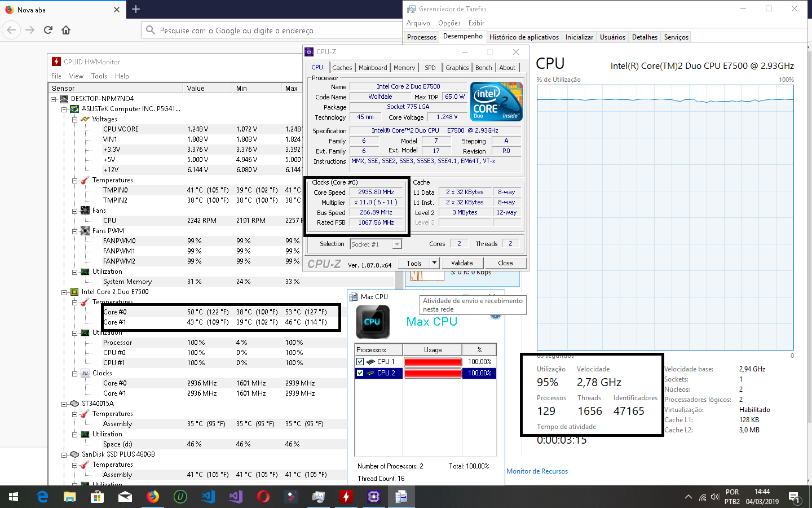Click the DESKTOP-NPM7NO4 computer icon in HWMonitor
Viewport: 812px width, 508px height.
[64, 99]
